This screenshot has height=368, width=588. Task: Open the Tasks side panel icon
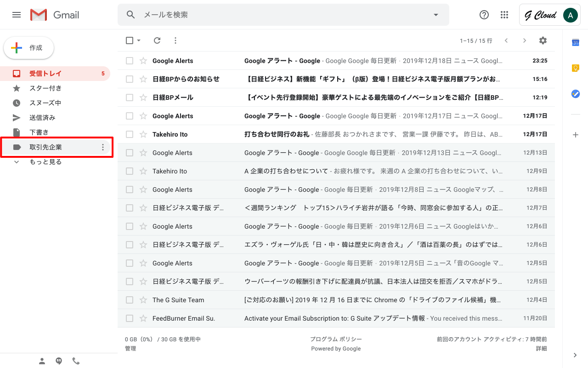[575, 94]
